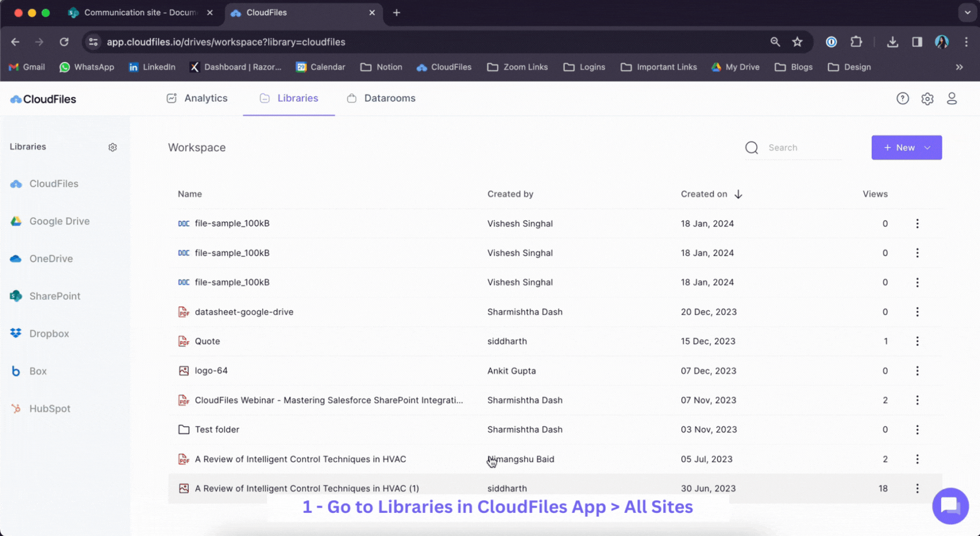
Task: Open the Notion bookmark folder
Action: 381,67
